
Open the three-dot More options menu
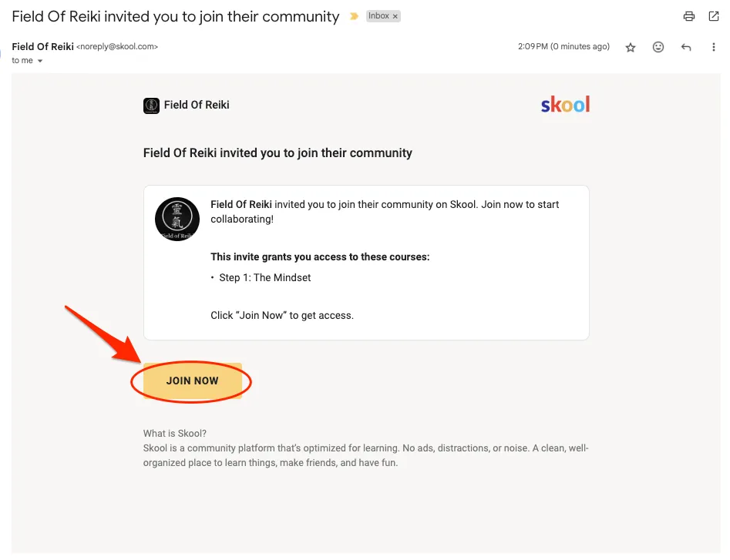[714, 47]
